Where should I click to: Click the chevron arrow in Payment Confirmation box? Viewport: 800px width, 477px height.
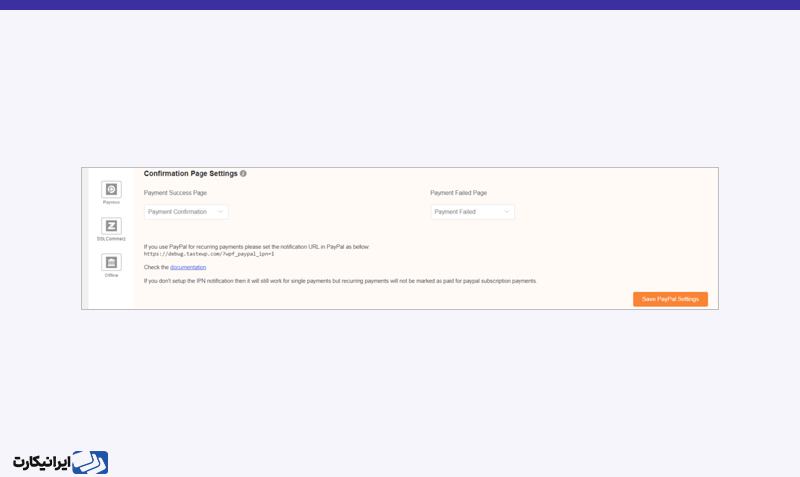pos(220,212)
